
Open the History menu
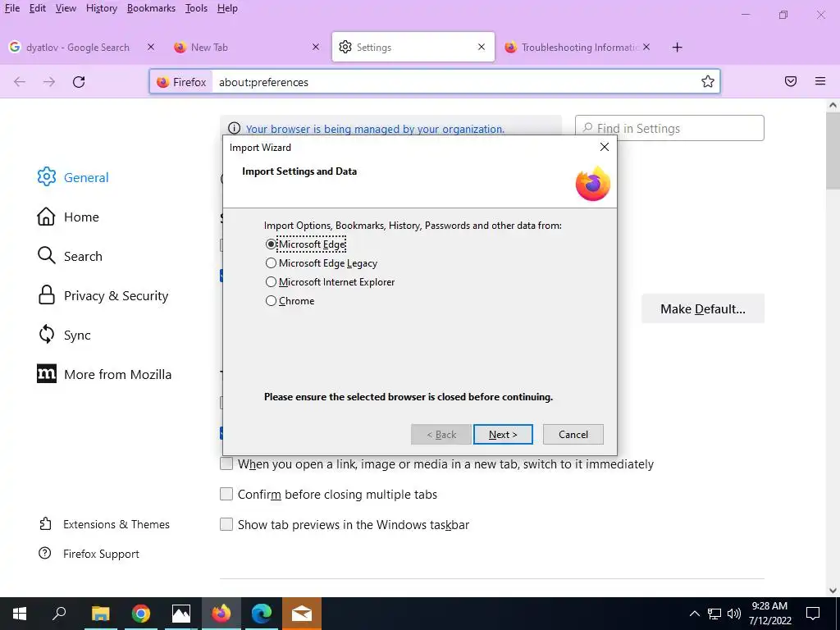click(x=102, y=8)
